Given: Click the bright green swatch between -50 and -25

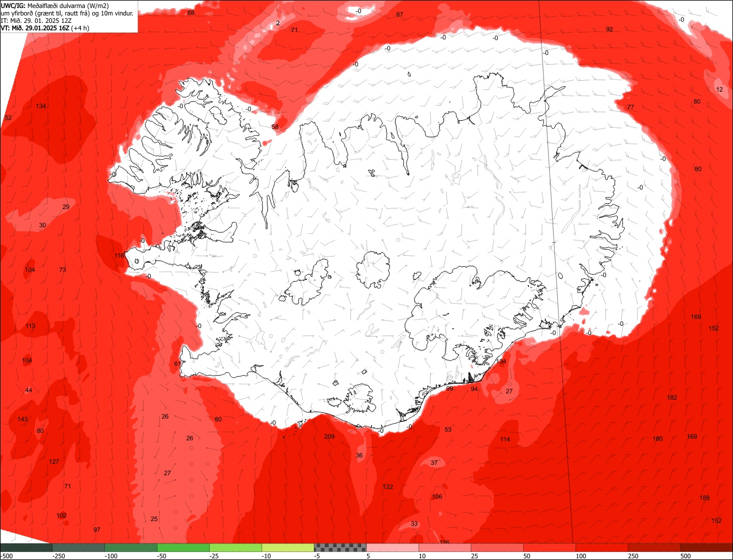Looking at the screenshot, I should tap(183, 547).
